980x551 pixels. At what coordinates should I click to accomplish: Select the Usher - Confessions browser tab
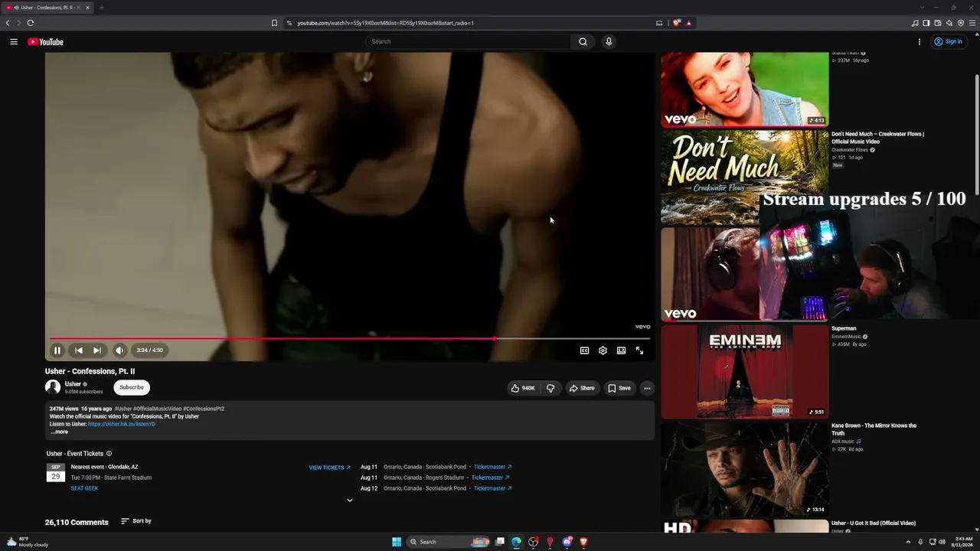47,8
